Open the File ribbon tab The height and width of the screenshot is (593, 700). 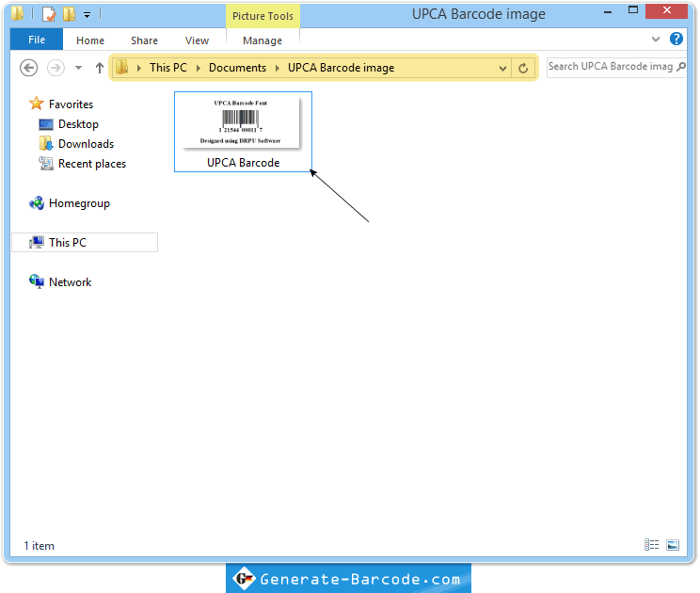coord(36,40)
